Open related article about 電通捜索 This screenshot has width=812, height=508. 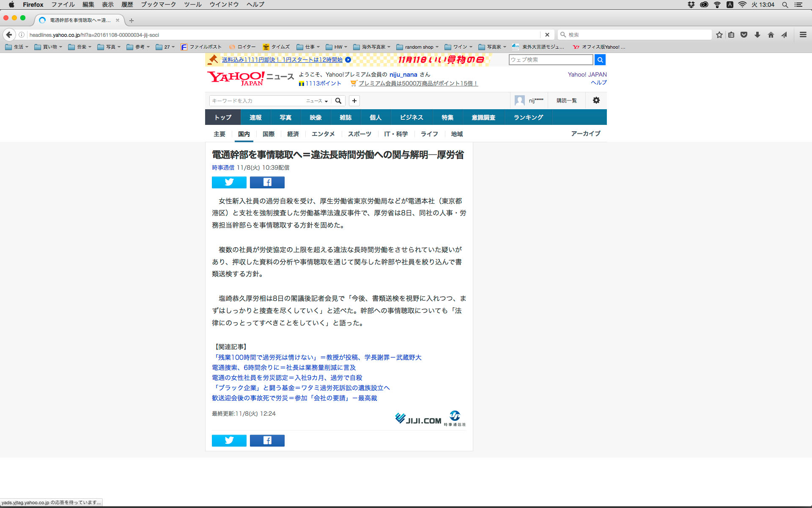click(x=284, y=367)
